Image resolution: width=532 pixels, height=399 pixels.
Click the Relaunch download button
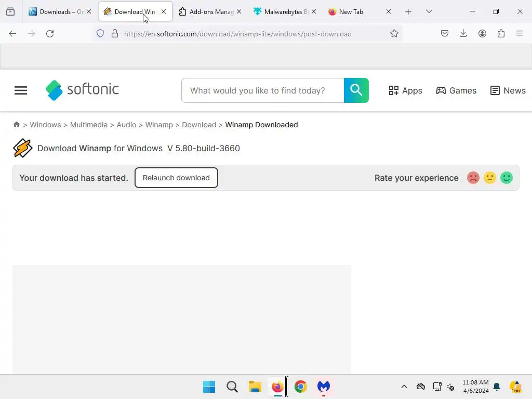pos(176,178)
